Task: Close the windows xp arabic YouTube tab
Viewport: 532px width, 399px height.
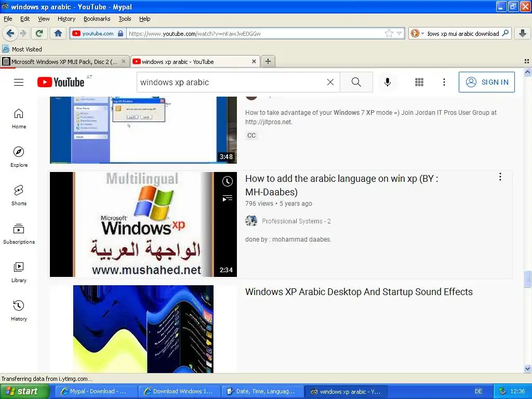Action: 254,61
